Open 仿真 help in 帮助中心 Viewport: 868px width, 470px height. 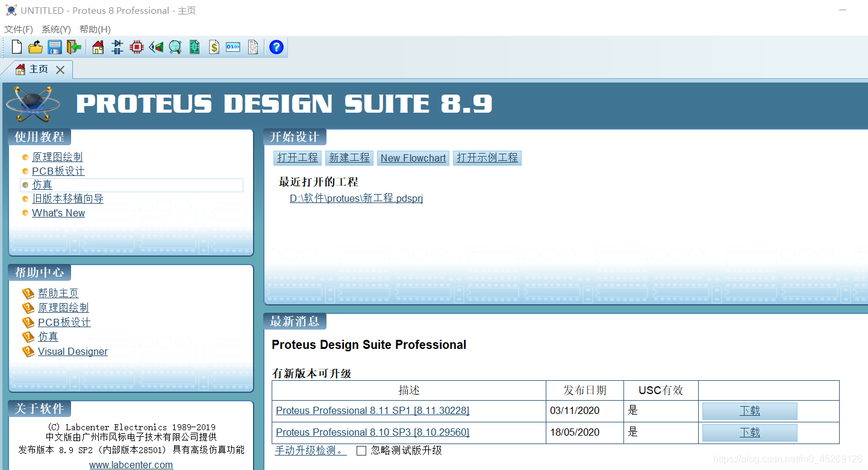(48, 336)
